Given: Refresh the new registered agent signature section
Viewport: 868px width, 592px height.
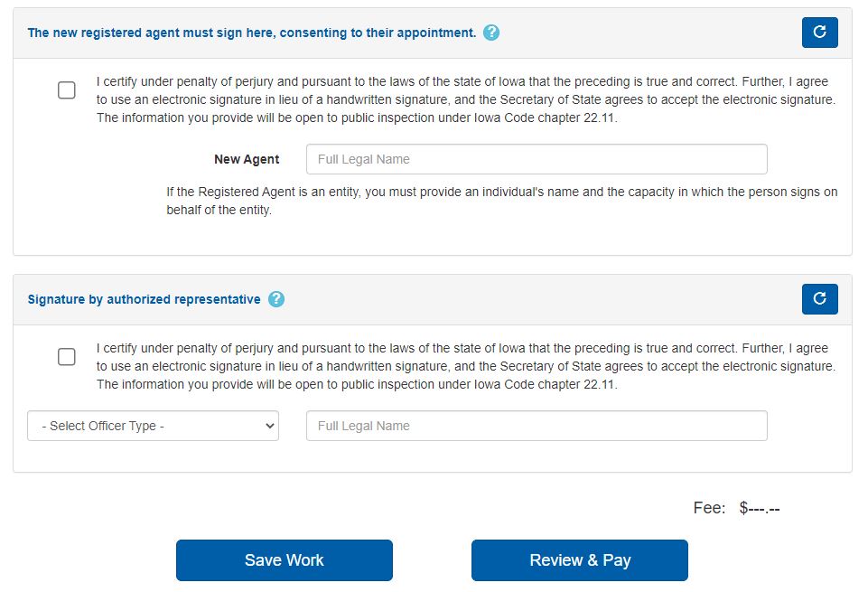Looking at the screenshot, I should coord(819,33).
